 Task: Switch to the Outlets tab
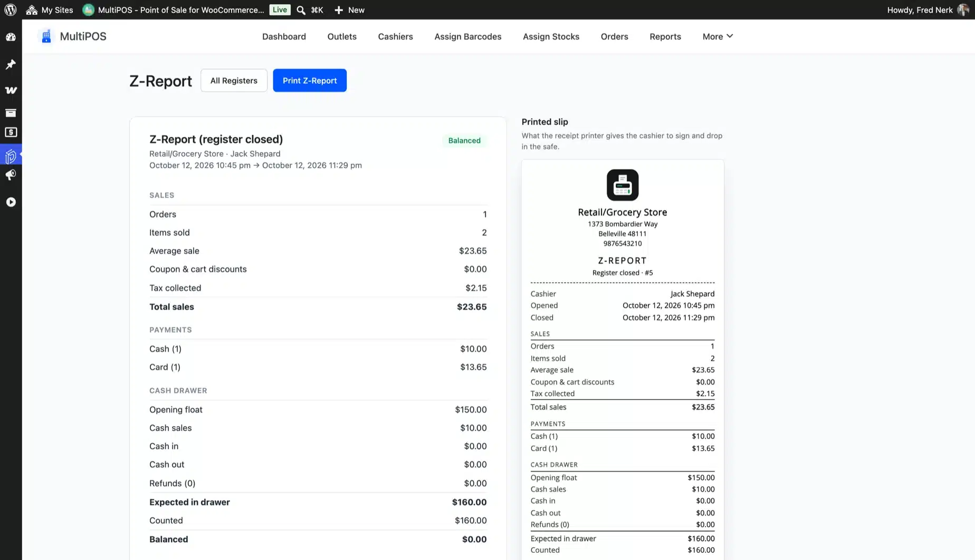click(342, 36)
